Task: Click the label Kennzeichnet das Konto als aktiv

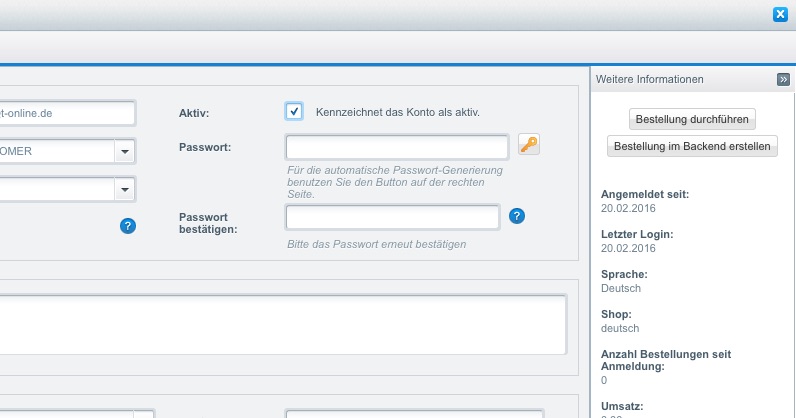Action: [x=397, y=112]
